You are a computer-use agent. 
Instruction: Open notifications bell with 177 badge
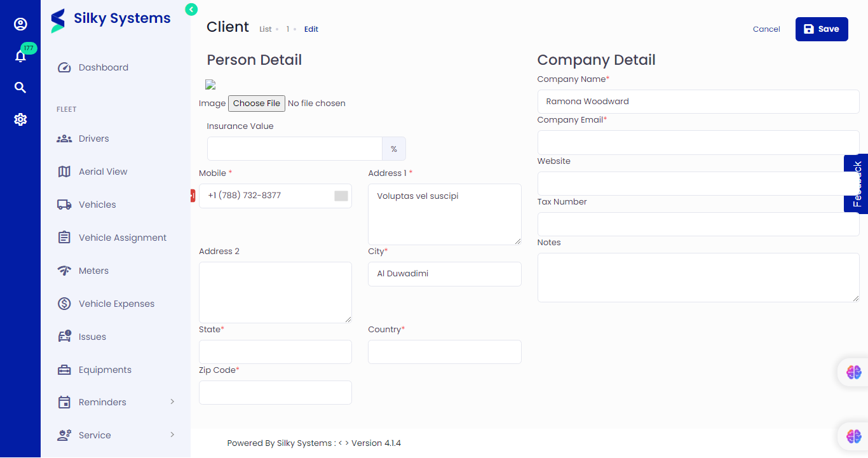click(x=20, y=56)
